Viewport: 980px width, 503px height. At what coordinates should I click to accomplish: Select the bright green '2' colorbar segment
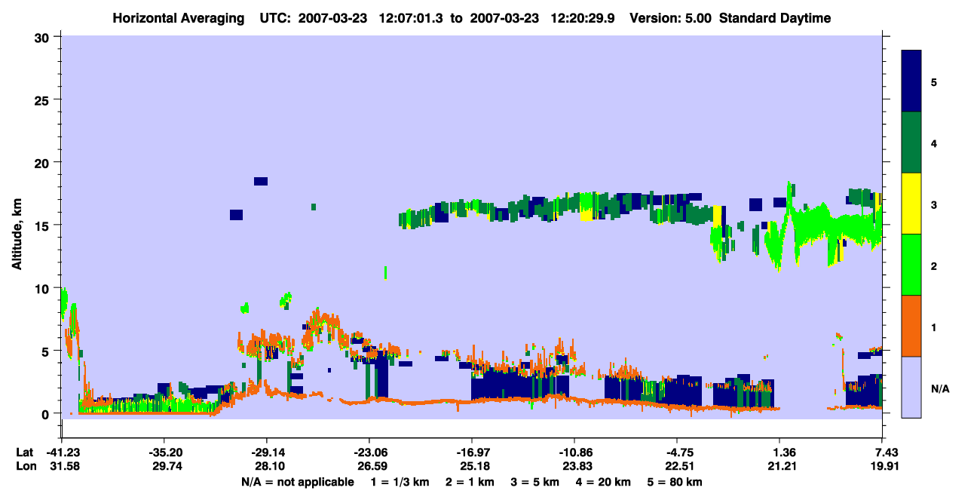tap(912, 264)
